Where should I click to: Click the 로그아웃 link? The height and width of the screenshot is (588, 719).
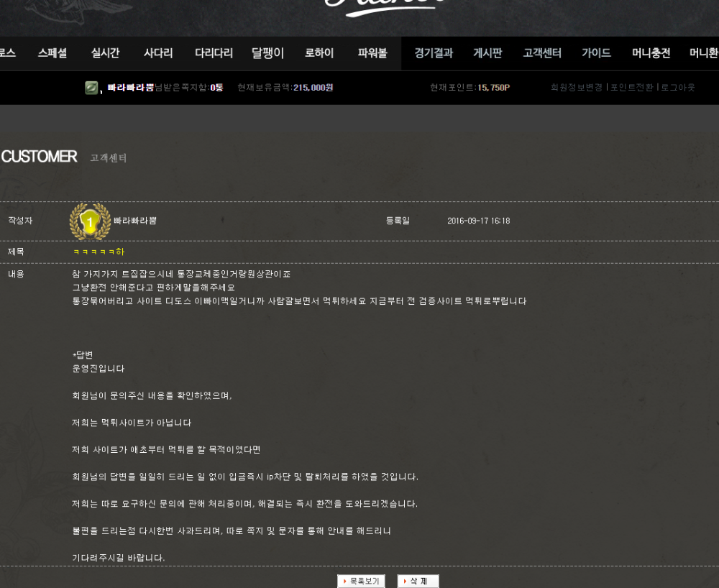tap(678, 88)
